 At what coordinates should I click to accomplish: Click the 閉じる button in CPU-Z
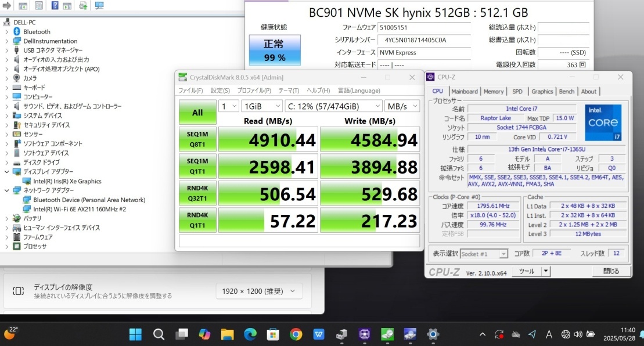pos(611,271)
